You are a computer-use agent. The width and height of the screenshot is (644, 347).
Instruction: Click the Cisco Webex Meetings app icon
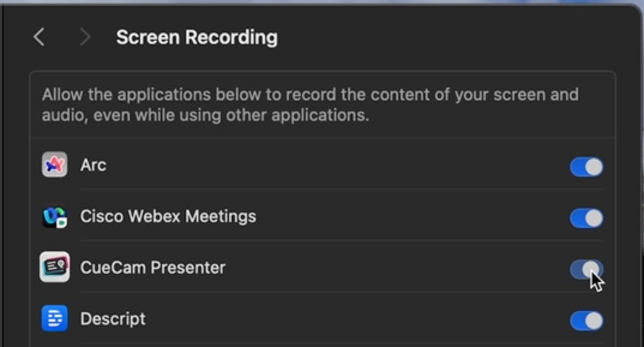(55, 217)
